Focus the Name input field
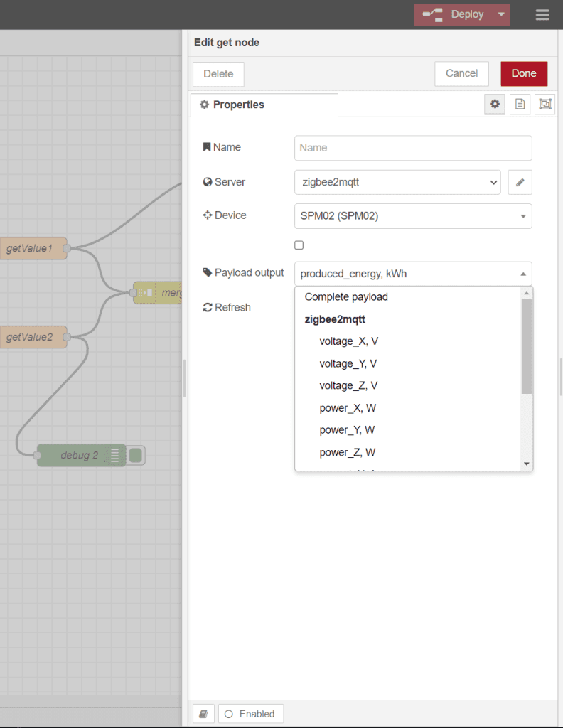Screen dimensions: 563x728 413,148
